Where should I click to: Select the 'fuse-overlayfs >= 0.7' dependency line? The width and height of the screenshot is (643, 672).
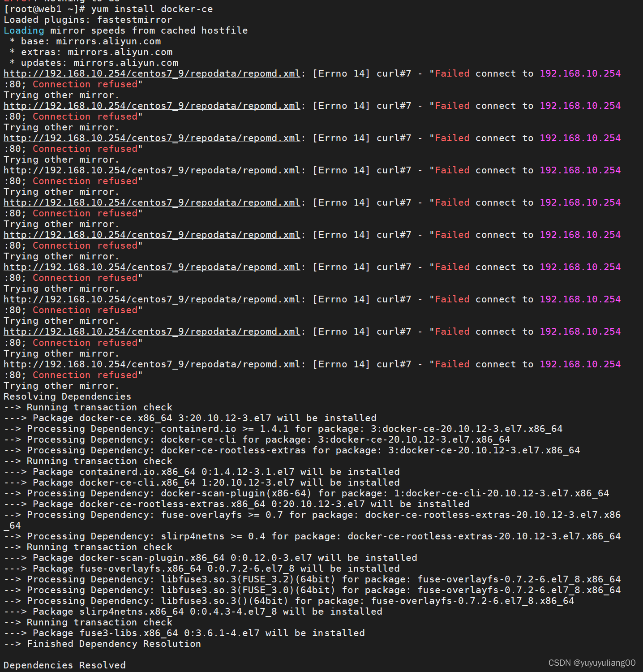[312, 520]
